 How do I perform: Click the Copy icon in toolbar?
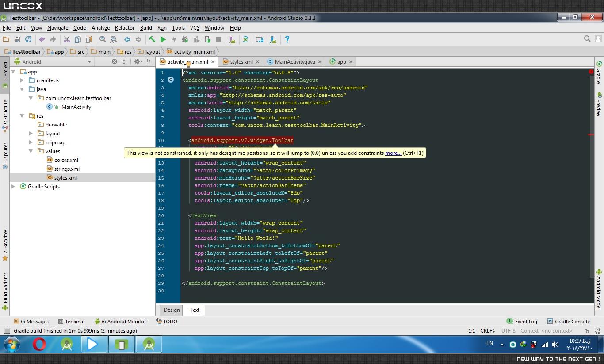tap(77, 39)
